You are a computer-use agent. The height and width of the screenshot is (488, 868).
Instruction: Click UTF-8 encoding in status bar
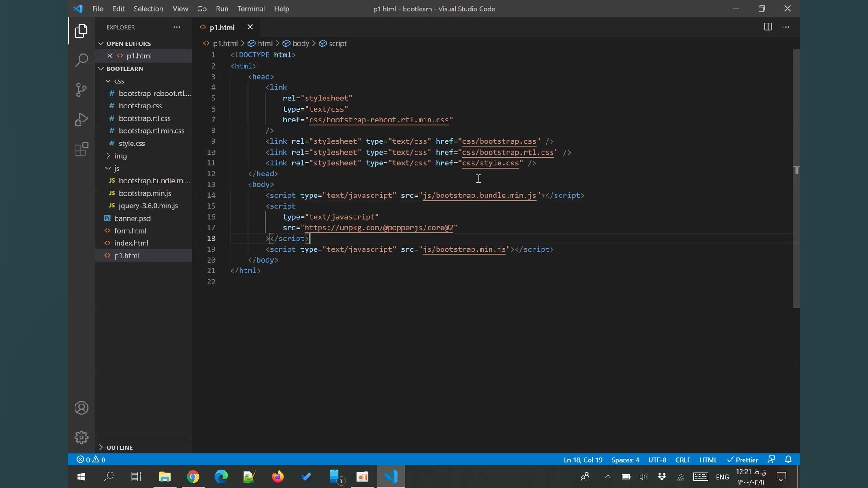pos(657,460)
